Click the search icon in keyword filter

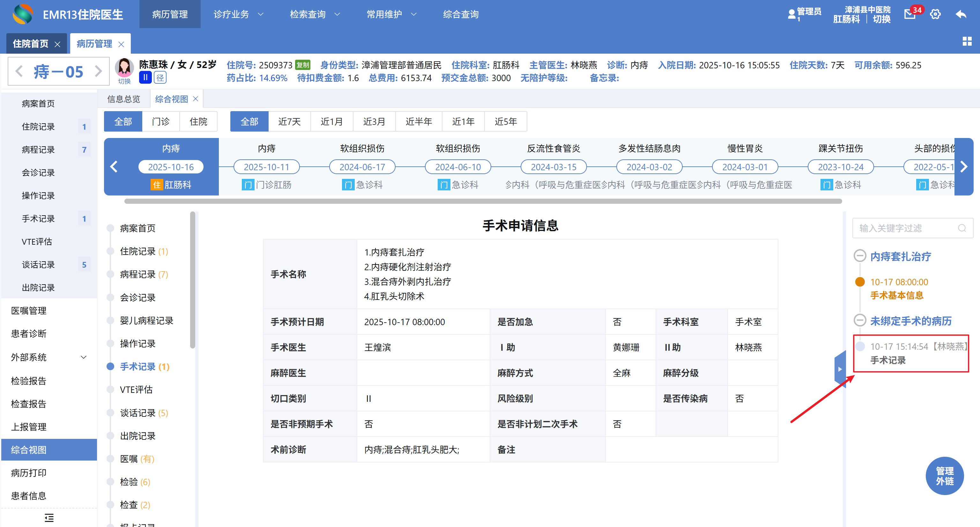tap(962, 228)
